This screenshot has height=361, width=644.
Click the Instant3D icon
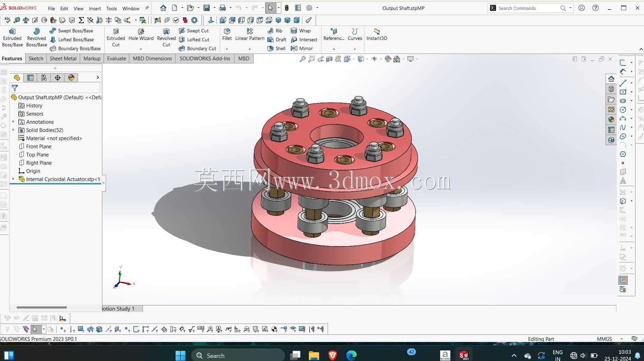click(377, 34)
